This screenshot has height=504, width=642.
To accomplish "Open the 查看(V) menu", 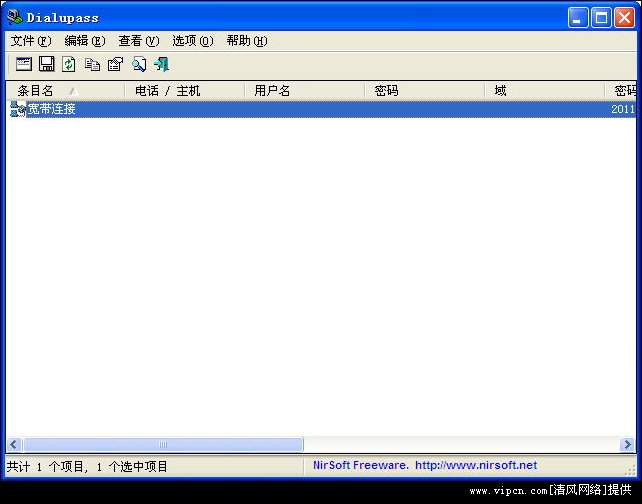I will 139,41.
